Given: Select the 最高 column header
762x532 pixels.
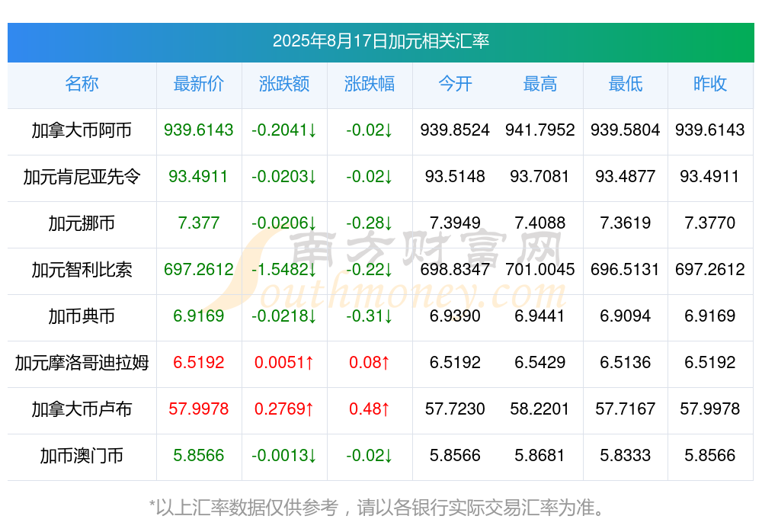Looking at the screenshot, I should (540, 84).
